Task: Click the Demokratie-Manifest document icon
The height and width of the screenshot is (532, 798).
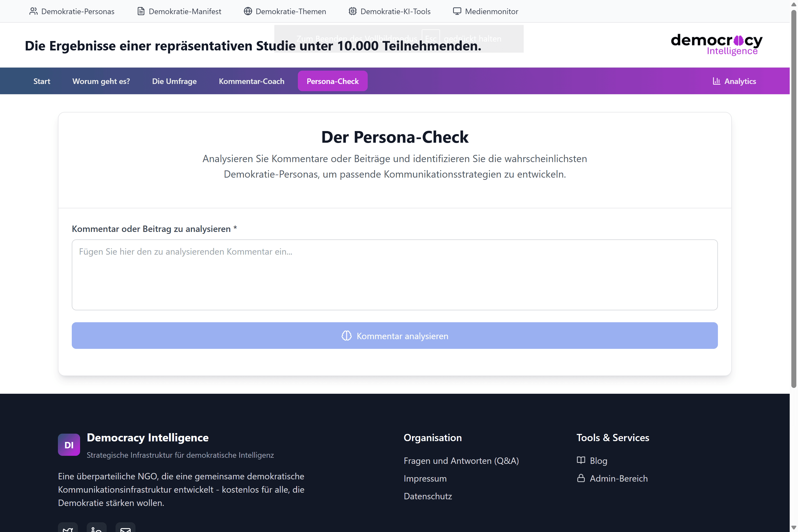Action: click(141, 11)
